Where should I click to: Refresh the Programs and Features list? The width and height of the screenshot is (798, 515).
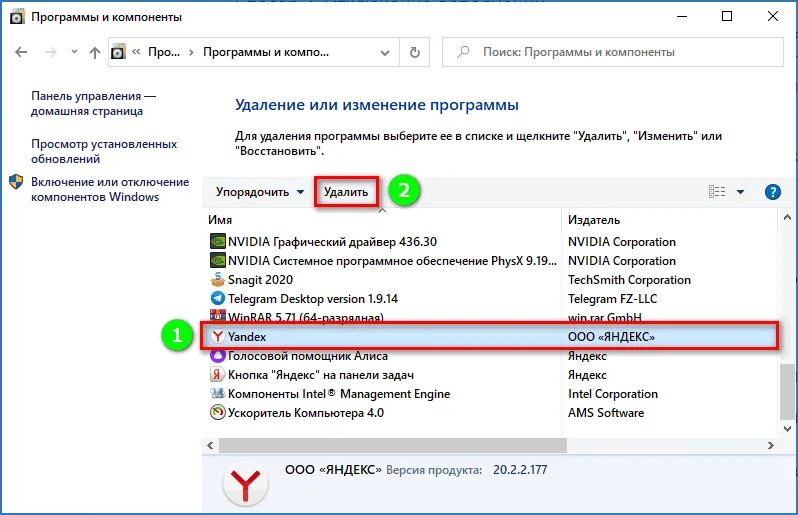pyautogui.click(x=415, y=52)
